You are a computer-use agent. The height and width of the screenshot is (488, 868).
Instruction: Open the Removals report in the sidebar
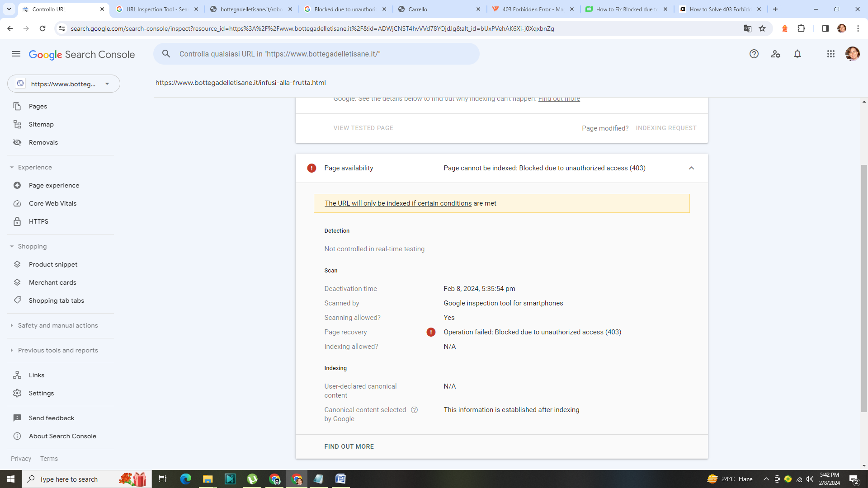point(43,142)
